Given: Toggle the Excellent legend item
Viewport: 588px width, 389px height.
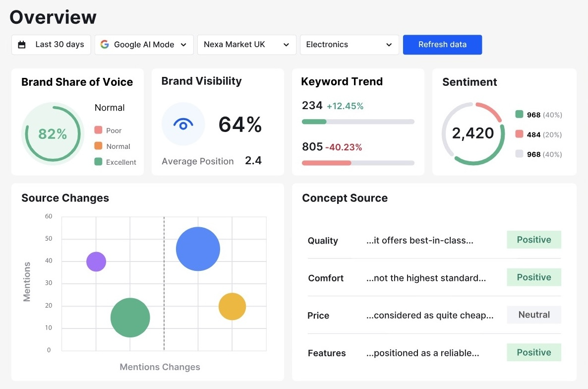Looking at the screenshot, I should point(115,162).
